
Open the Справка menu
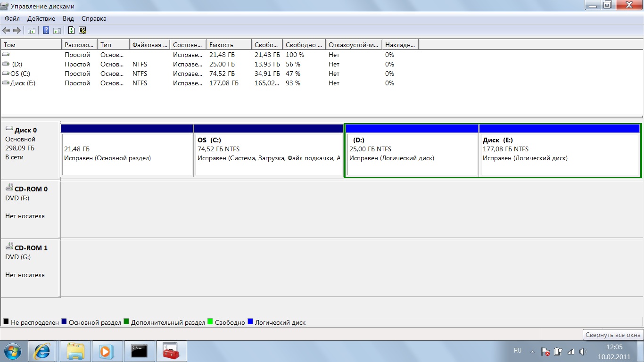(x=94, y=19)
